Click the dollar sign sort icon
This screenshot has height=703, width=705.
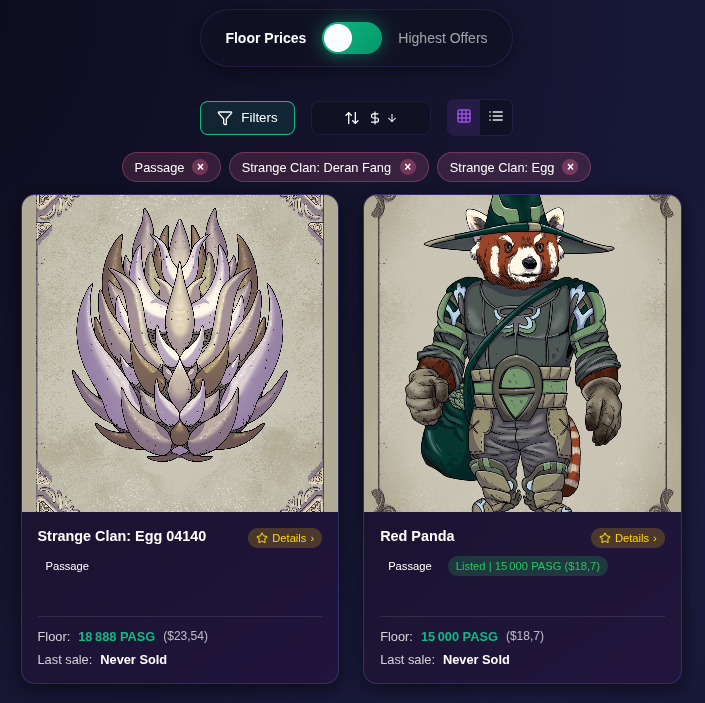point(375,118)
